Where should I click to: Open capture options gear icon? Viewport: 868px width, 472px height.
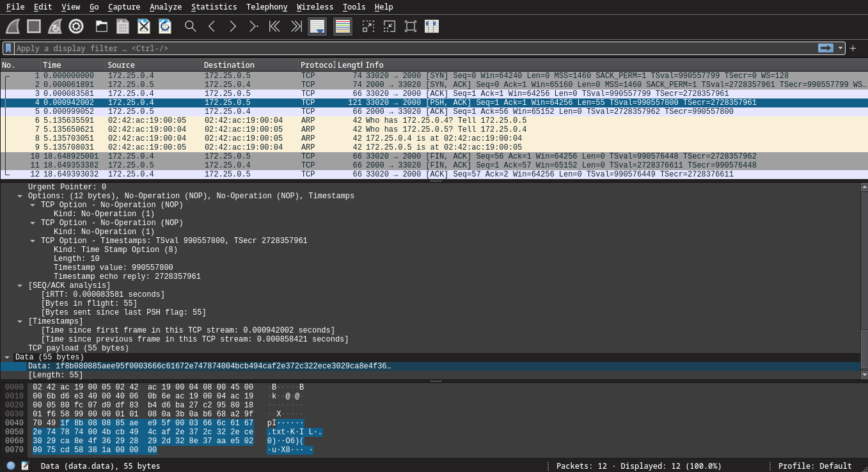[76, 26]
